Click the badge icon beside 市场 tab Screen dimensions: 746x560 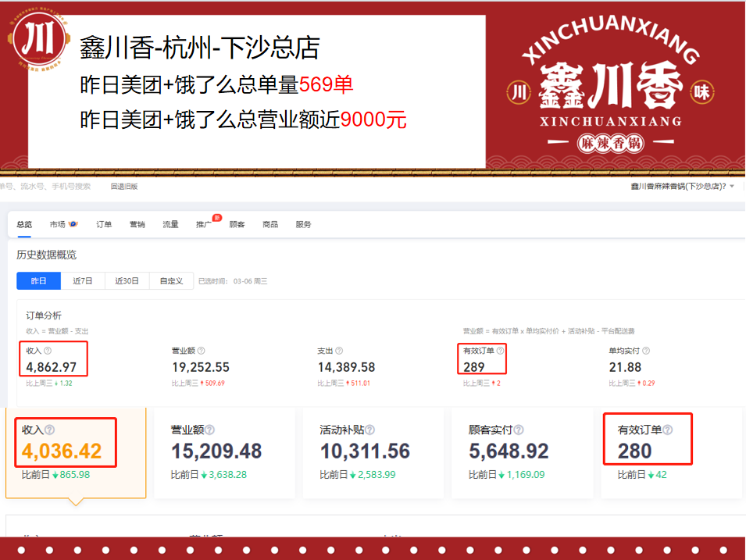[x=73, y=224]
